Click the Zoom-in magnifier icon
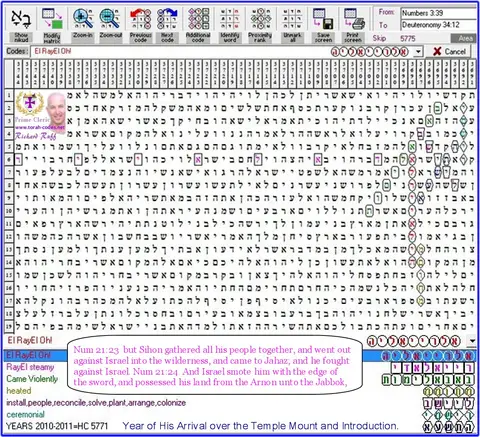Viewport: 480px width, 437px height. tap(83, 19)
